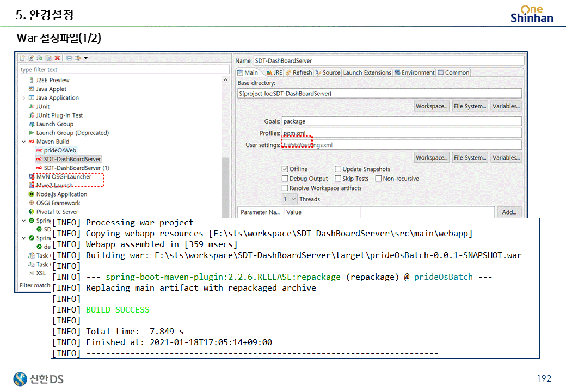Select the prideOsWeb configuration

coord(60,150)
